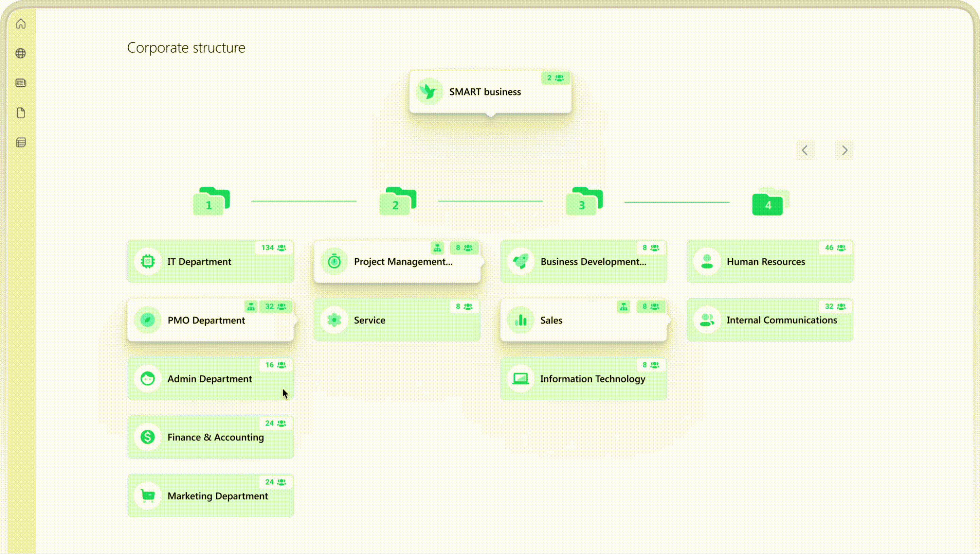Open the globe icon in sidebar
The image size is (980, 554).
click(21, 53)
